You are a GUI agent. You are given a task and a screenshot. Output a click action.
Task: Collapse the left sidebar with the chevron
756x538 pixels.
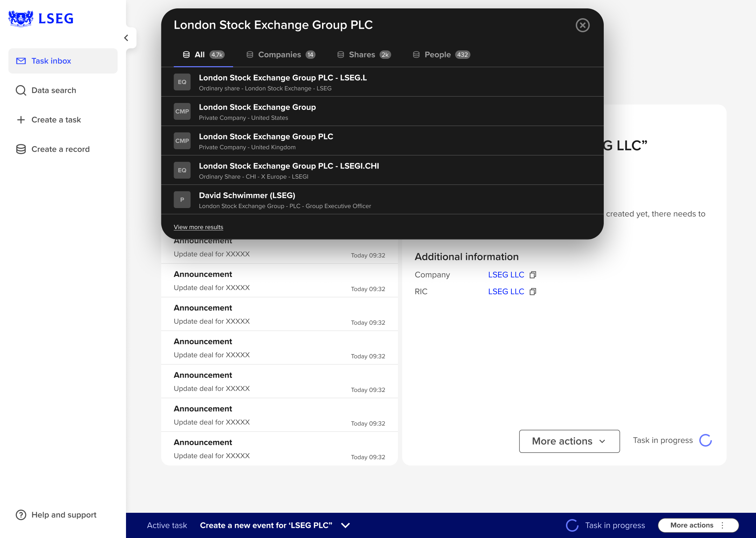point(126,37)
